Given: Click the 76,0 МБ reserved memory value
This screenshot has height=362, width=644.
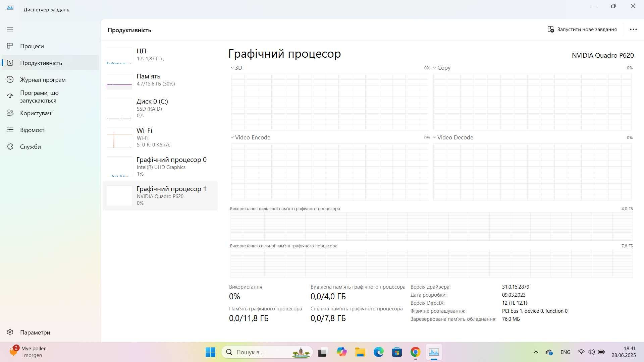Looking at the screenshot, I should click(x=511, y=319).
